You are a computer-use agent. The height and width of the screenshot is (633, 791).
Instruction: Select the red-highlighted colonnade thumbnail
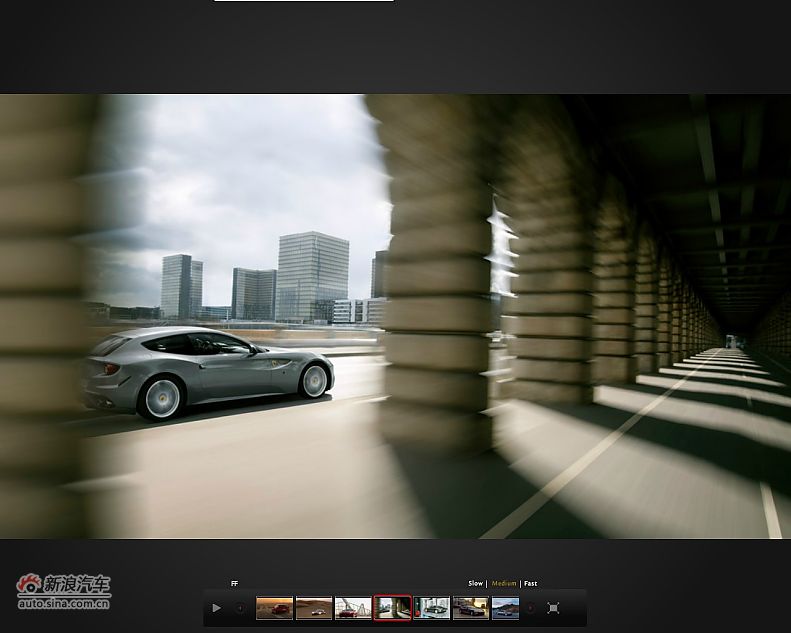(392, 608)
